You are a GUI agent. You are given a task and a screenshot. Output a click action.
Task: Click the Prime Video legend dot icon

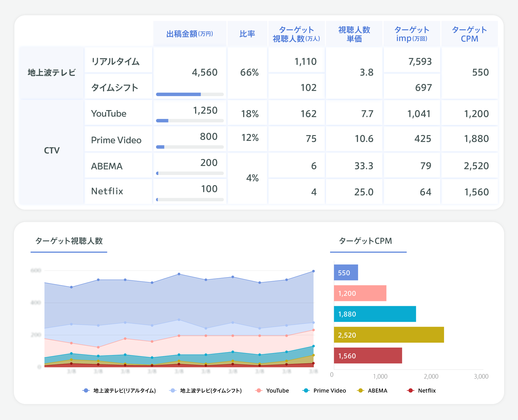(x=306, y=390)
